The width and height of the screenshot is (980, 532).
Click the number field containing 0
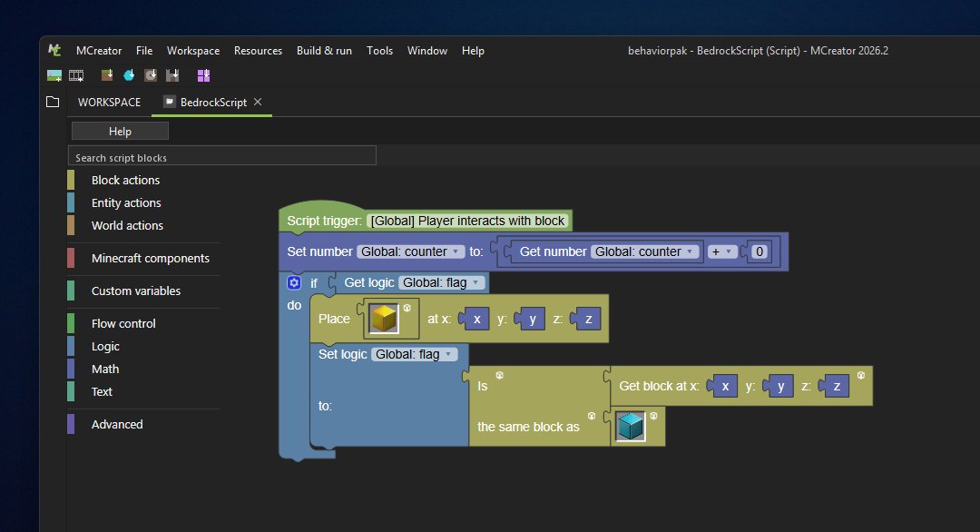759,251
